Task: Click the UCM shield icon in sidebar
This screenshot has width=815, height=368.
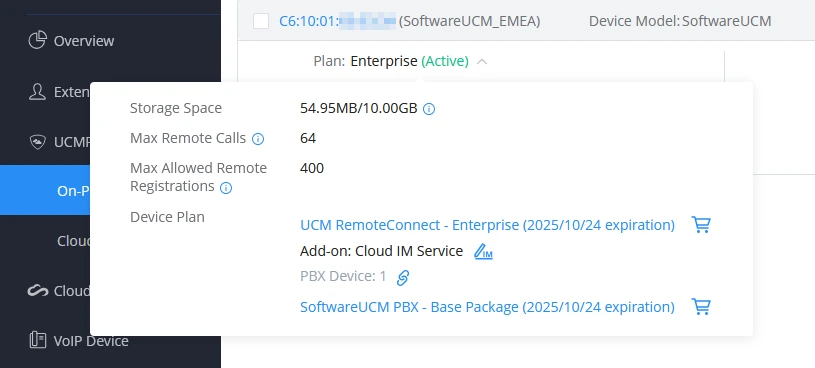Action: click(37, 141)
